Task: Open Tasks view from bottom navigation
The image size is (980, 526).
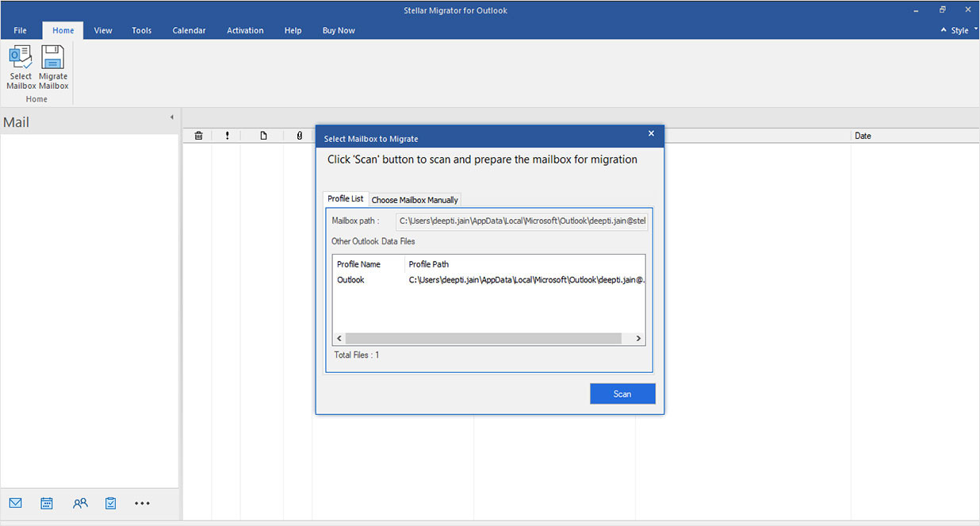Action: pos(111,503)
